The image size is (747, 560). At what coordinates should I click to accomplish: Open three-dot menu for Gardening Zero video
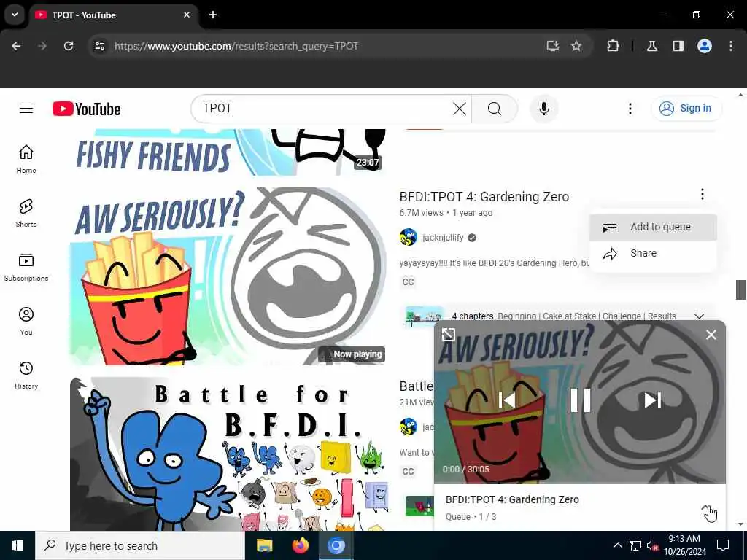703,194
